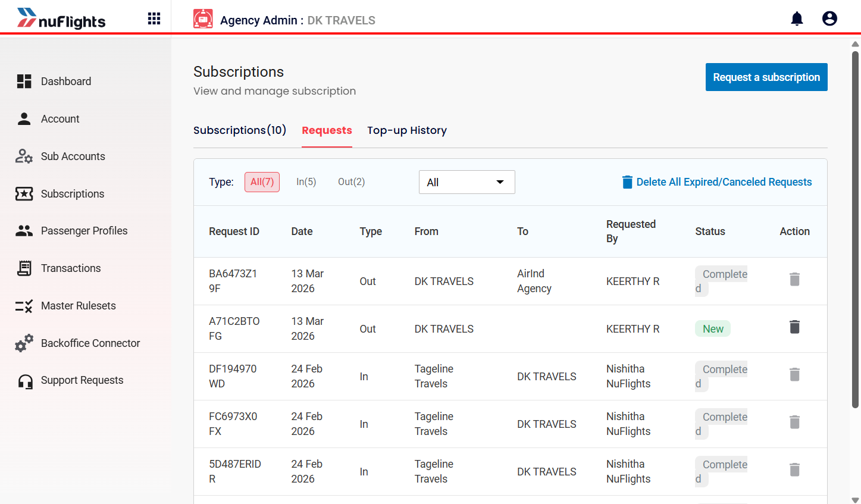The image size is (861, 504).
Task: Click Nishitha NuFlights in FC6973X0FX row
Action: pyautogui.click(x=628, y=424)
